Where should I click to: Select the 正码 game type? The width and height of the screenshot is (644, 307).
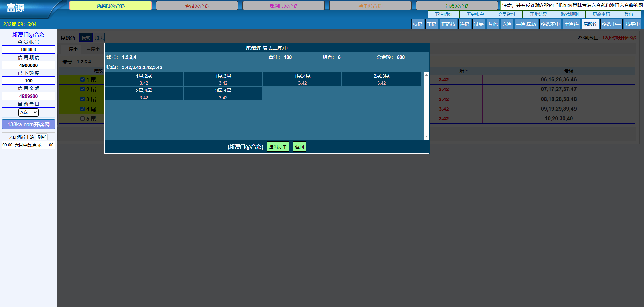[x=432, y=24]
